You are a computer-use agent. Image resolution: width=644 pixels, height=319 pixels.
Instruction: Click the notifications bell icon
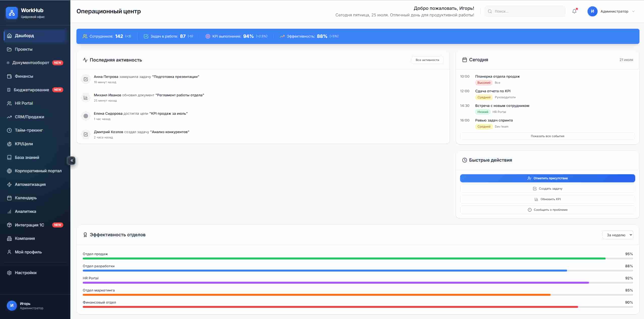[574, 11]
